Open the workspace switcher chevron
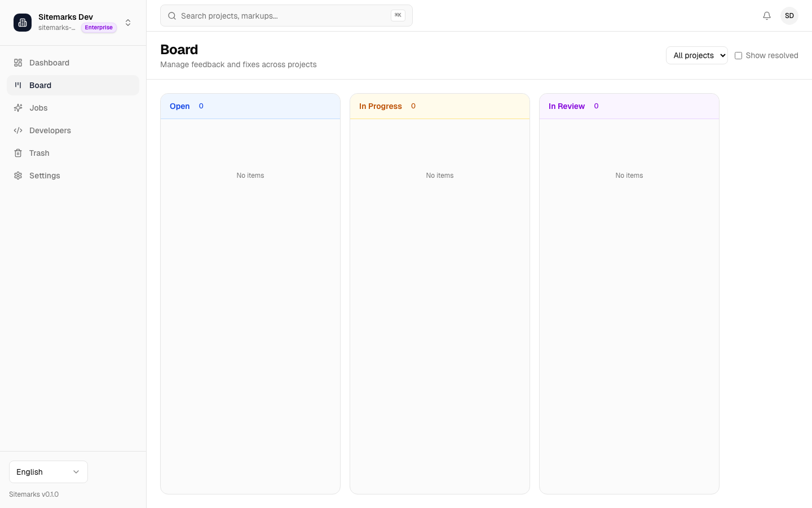 pos(128,23)
